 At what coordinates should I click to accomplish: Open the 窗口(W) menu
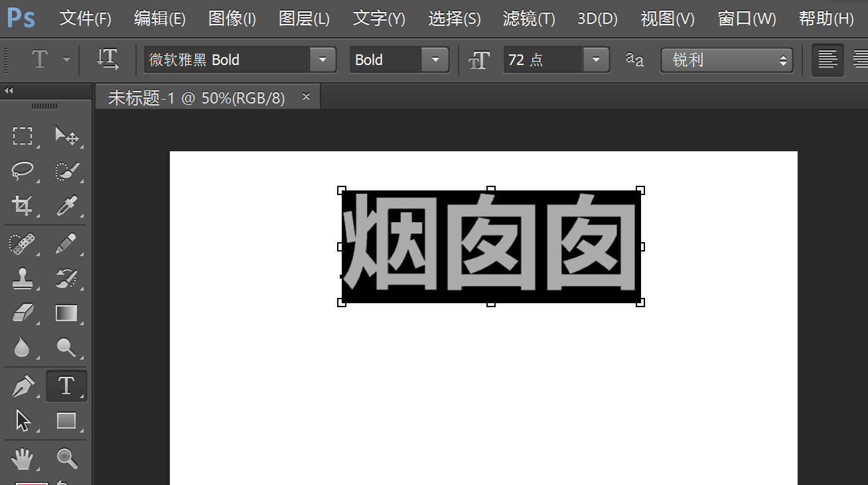point(747,19)
